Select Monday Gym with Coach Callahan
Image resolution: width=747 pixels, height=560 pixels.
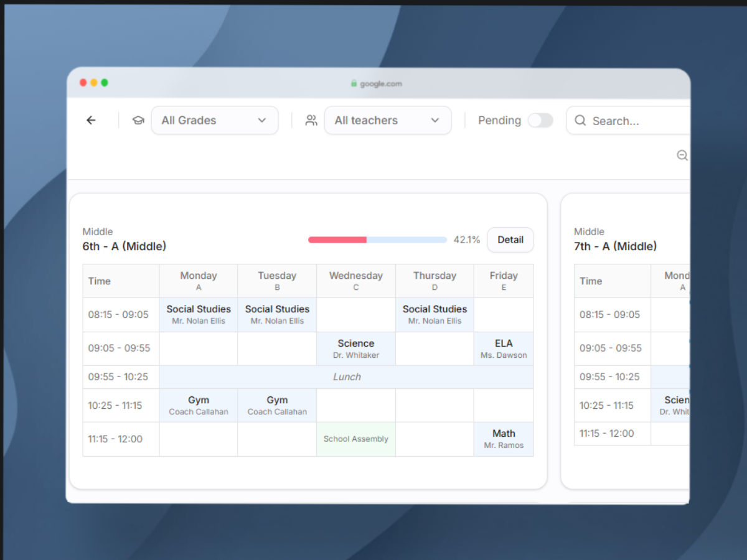pos(199,406)
